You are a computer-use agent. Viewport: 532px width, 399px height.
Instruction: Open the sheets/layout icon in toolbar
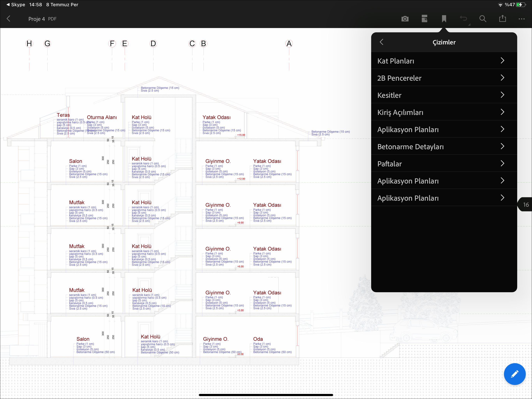[x=425, y=19]
